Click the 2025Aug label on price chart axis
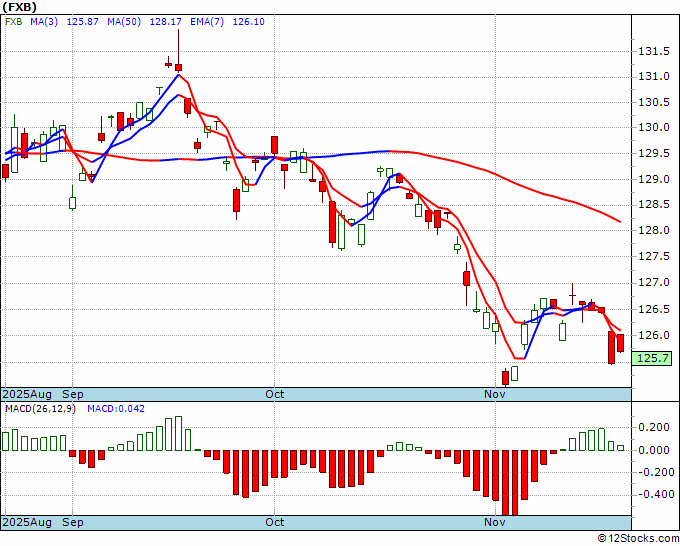 27,394
